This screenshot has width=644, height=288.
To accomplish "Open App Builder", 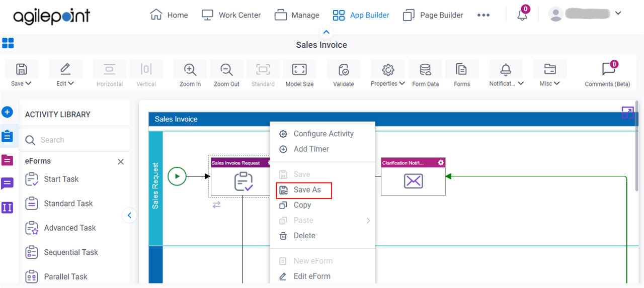I will coord(361,15).
